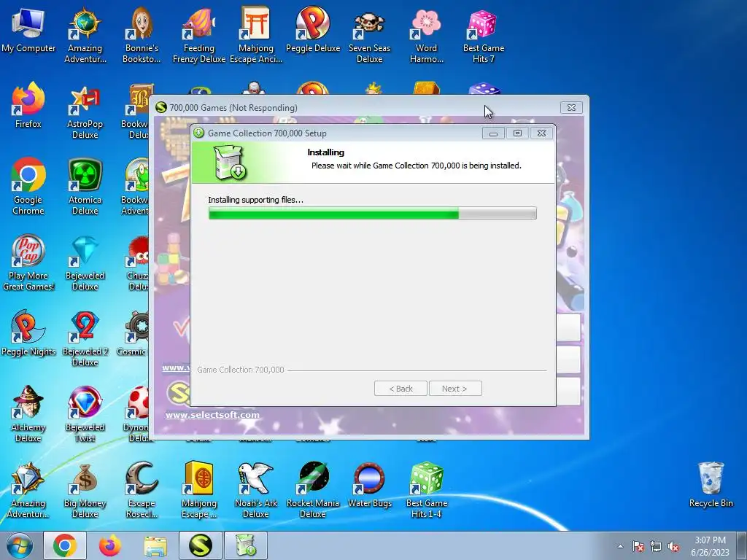Open Windows Explorer from the taskbar
747x560 pixels.
pos(155,545)
